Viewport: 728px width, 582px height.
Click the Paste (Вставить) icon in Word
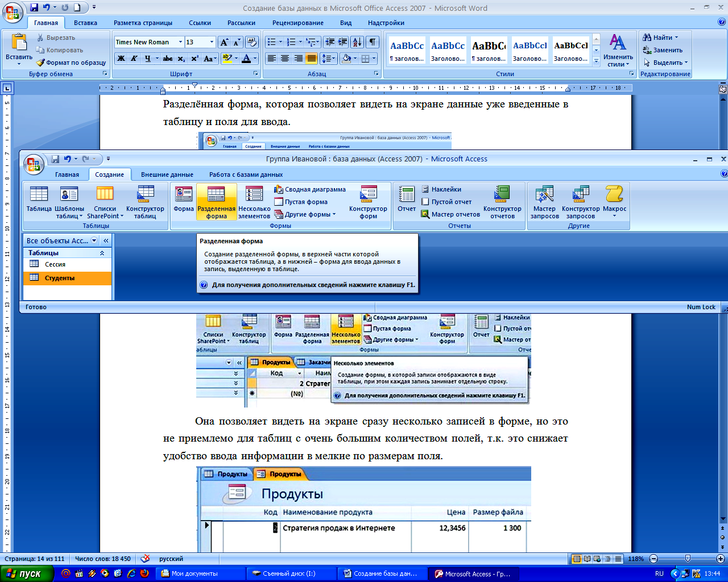(x=19, y=43)
